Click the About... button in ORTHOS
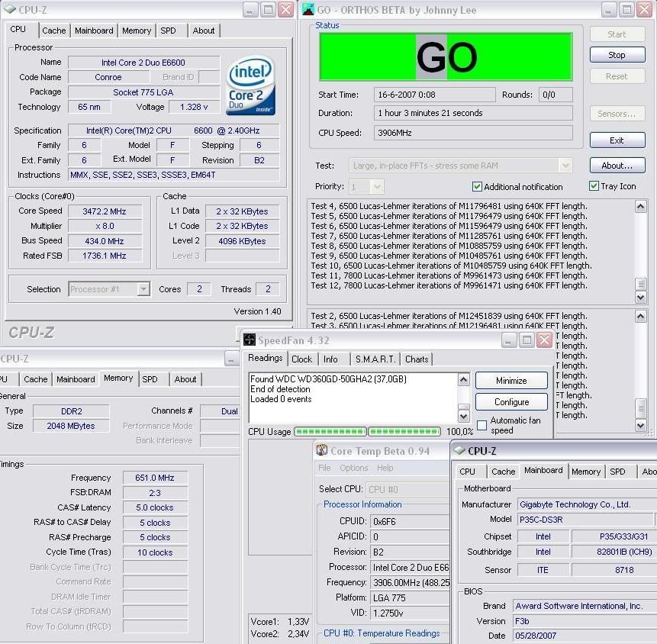Viewport: 657px width, 644px height. (x=617, y=166)
